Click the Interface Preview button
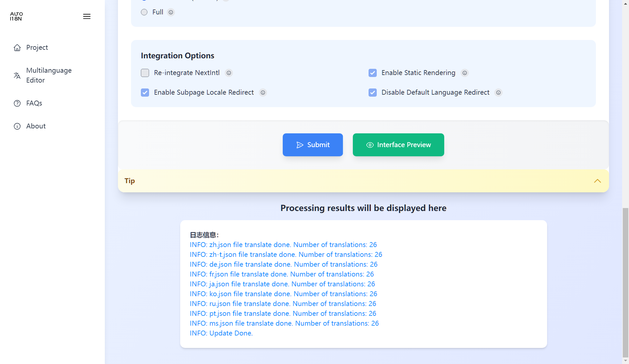The height and width of the screenshot is (364, 629). click(x=399, y=145)
